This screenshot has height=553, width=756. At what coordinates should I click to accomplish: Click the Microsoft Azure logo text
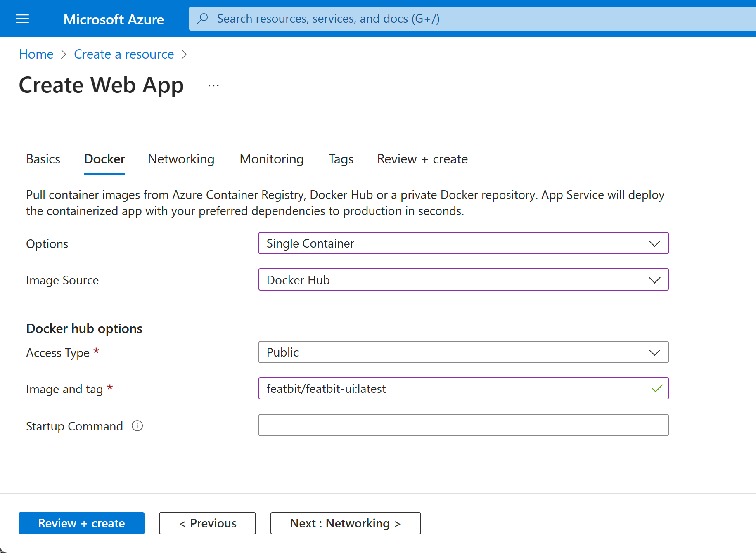pos(114,19)
